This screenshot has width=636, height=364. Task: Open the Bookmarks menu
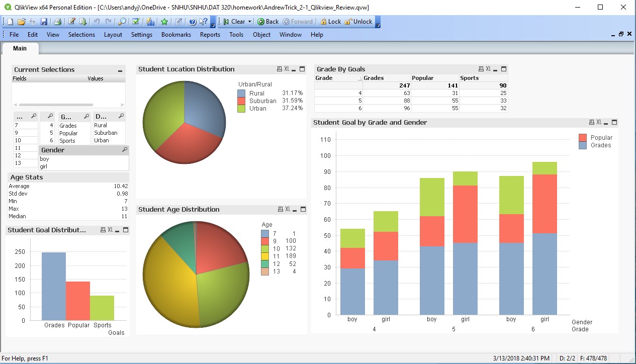point(176,35)
